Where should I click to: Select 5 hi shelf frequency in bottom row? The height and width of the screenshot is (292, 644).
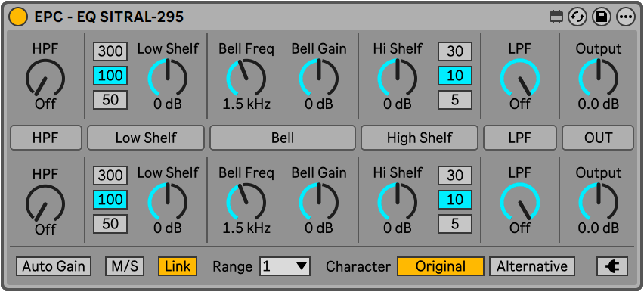[x=455, y=224]
